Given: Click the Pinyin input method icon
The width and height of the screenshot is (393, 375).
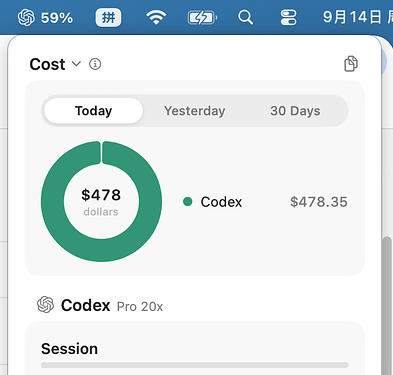Looking at the screenshot, I should point(108,17).
